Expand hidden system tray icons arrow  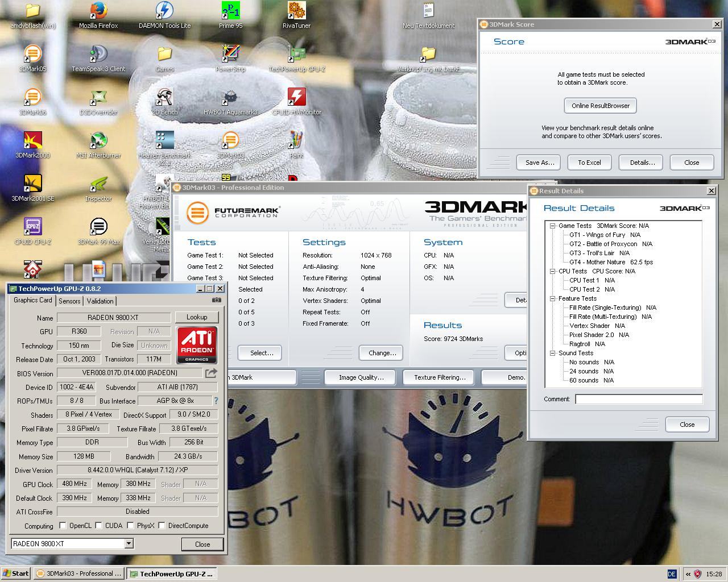688,574
